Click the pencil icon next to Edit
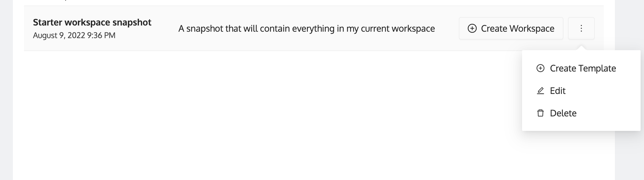The width and height of the screenshot is (644, 180). click(540, 91)
